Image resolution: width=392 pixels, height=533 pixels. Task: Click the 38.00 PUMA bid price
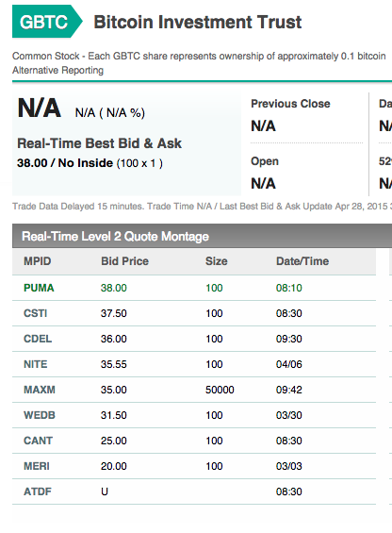(113, 288)
